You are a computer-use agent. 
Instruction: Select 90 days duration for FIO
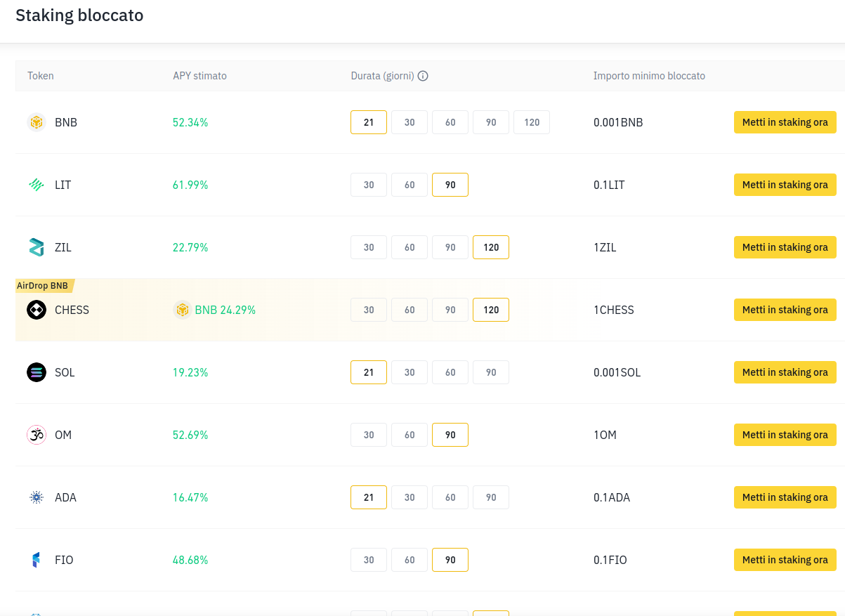tap(450, 560)
